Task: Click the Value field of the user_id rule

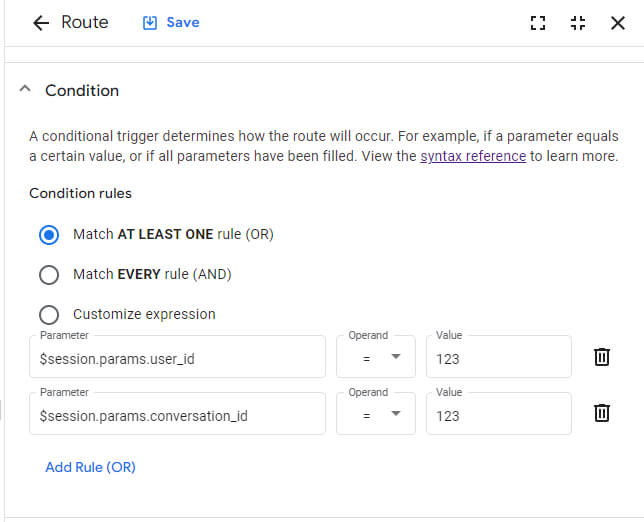Action: pos(498,358)
